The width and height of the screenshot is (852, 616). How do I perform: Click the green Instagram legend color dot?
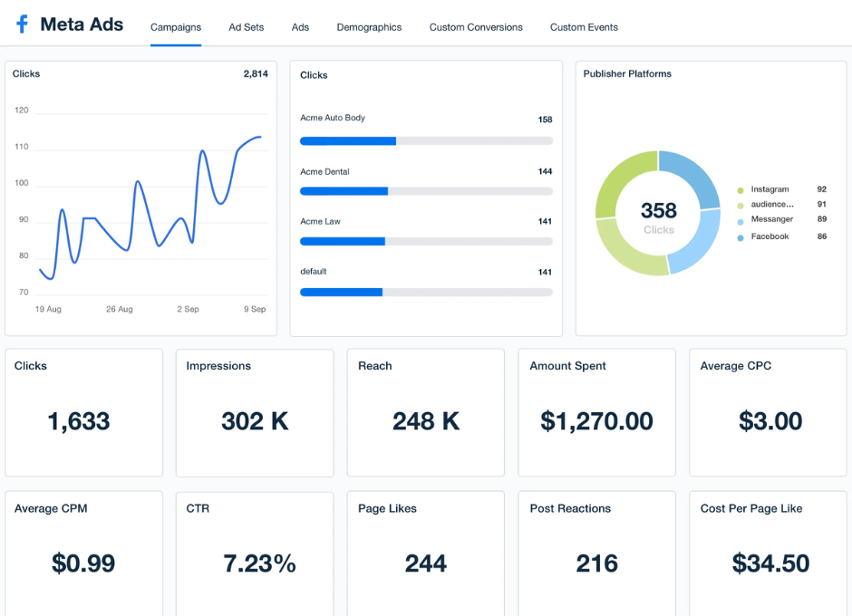coord(741,189)
